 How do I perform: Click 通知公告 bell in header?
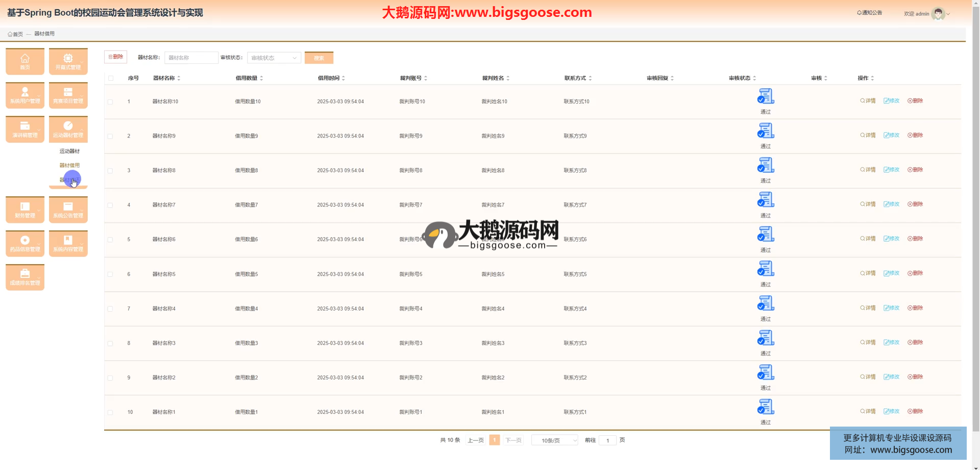869,13
